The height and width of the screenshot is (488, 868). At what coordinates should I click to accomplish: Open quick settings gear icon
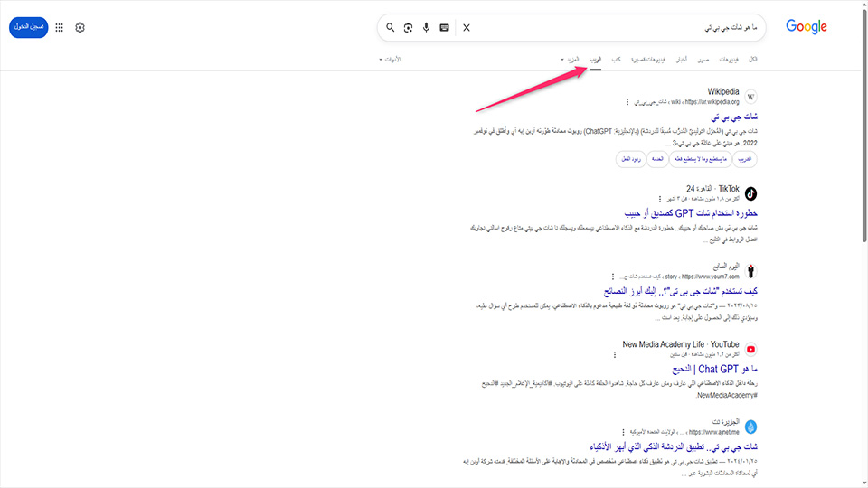80,28
